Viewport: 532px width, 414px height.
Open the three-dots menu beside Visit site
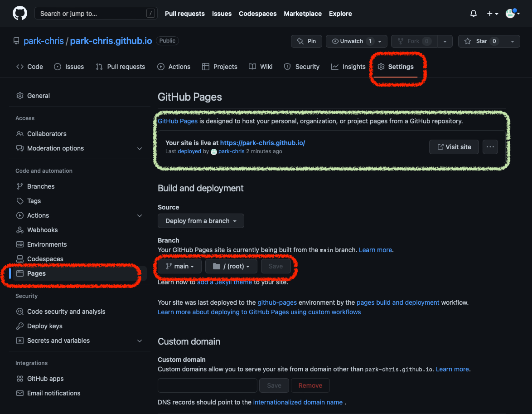point(490,147)
